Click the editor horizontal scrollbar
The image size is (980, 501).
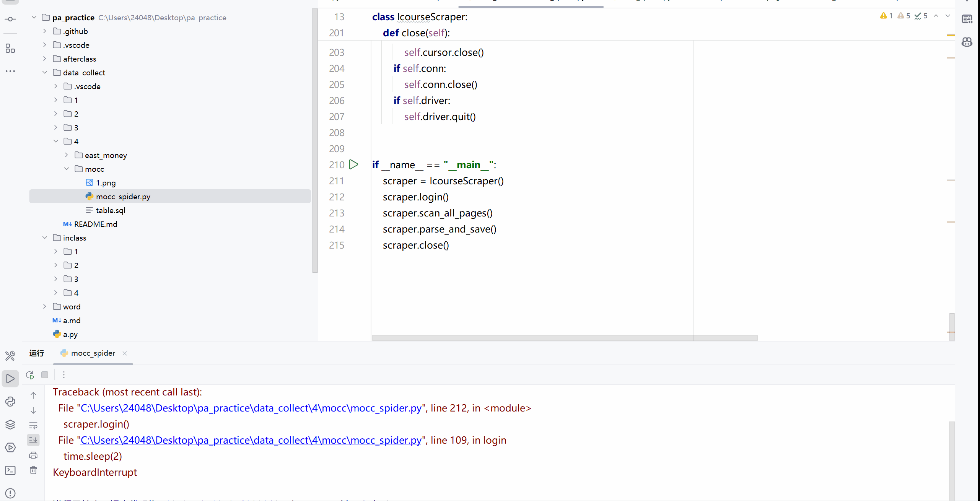[x=564, y=338]
